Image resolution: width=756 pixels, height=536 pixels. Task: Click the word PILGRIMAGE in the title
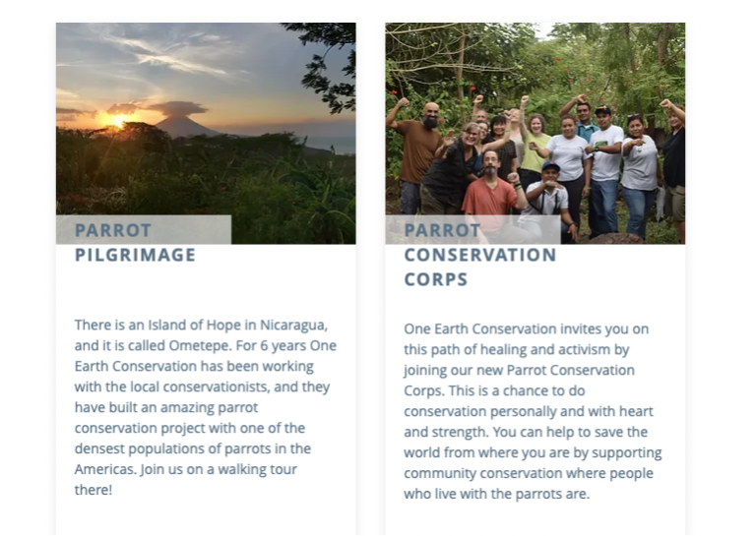tap(135, 256)
